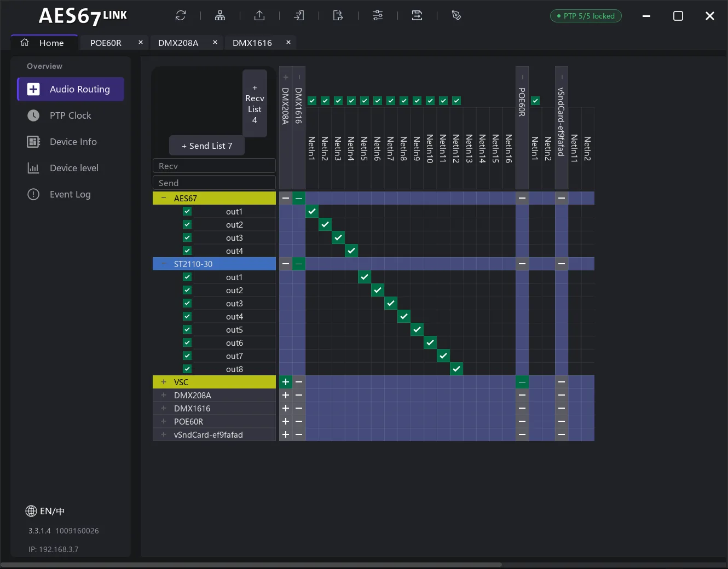
Task: Open the network topology icon in toolbar
Action: pyautogui.click(x=220, y=15)
